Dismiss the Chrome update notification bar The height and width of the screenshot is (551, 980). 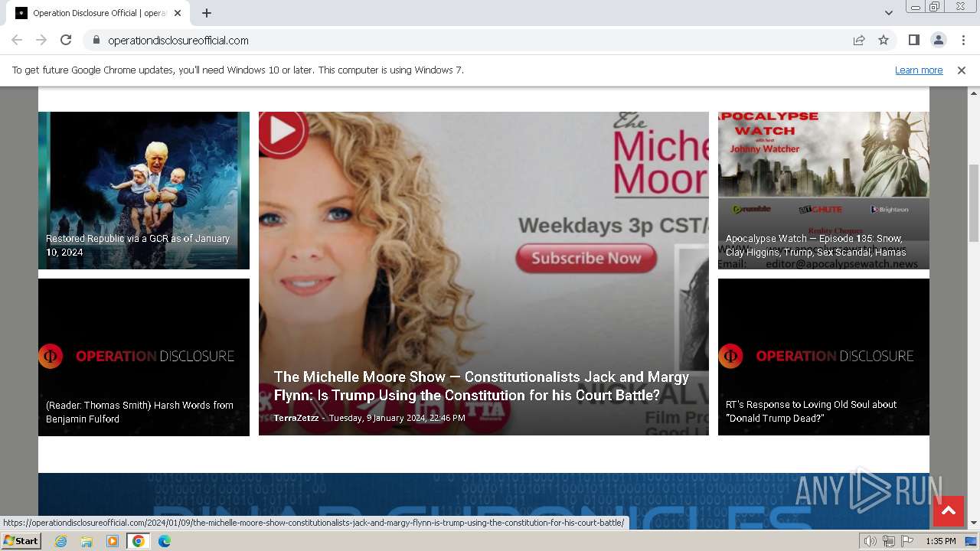[x=962, y=70]
